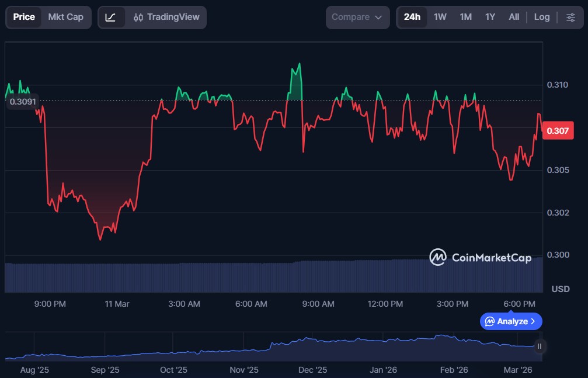Toggle the Log scale option
This screenshot has width=588, height=378.
click(x=541, y=18)
